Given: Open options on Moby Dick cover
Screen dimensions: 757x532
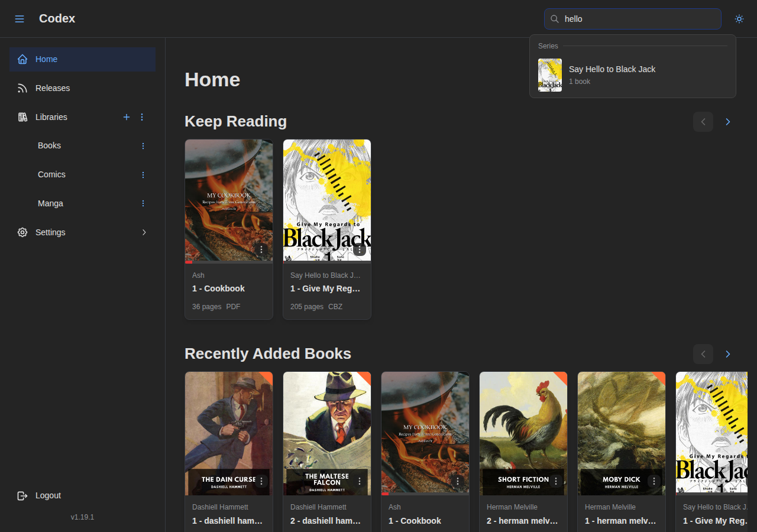Looking at the screenshot, I should coord(654,481).
